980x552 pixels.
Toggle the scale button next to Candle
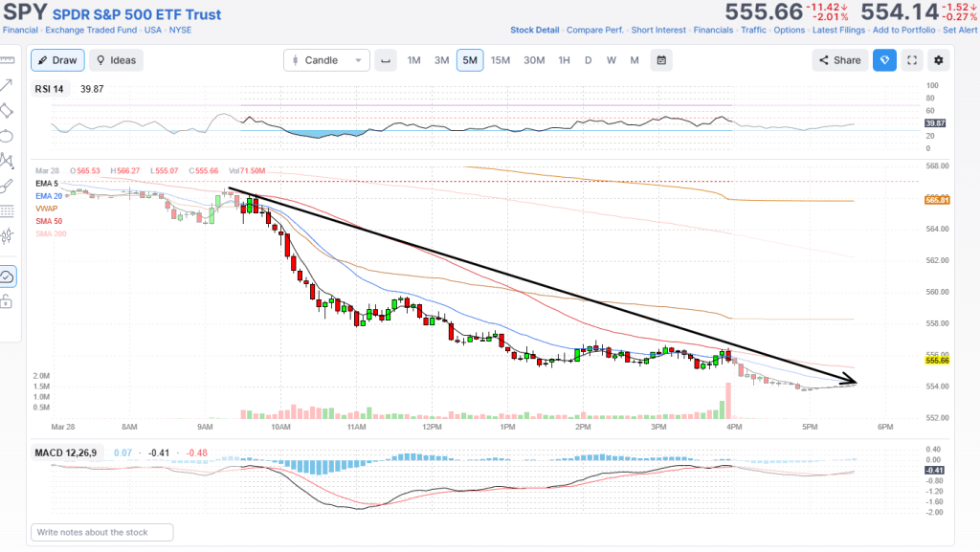pos(386,60)
